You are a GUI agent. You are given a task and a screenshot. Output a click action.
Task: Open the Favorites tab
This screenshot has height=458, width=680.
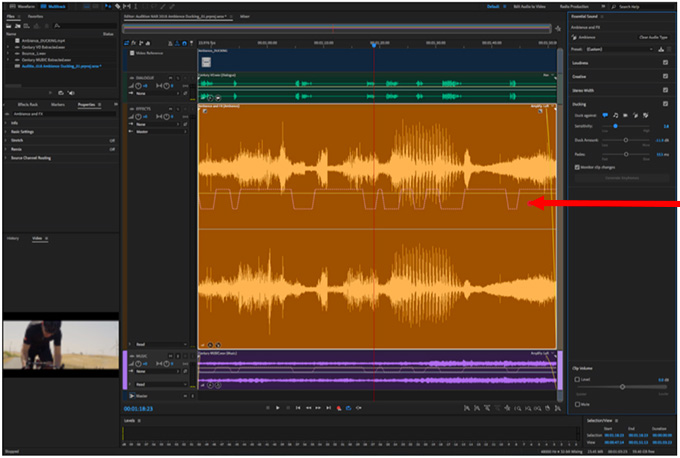click(x=35, y=16)
